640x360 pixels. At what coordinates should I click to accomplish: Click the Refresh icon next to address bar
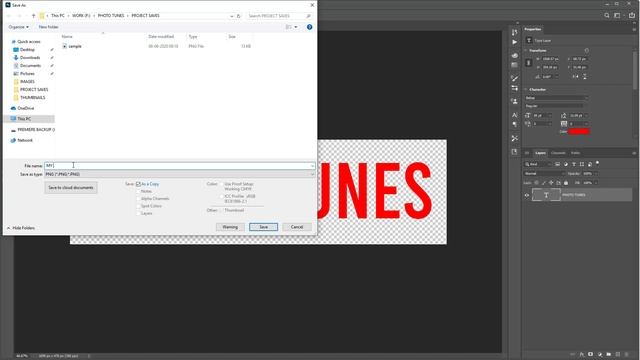pyautogui.click(x=239, y=16)
